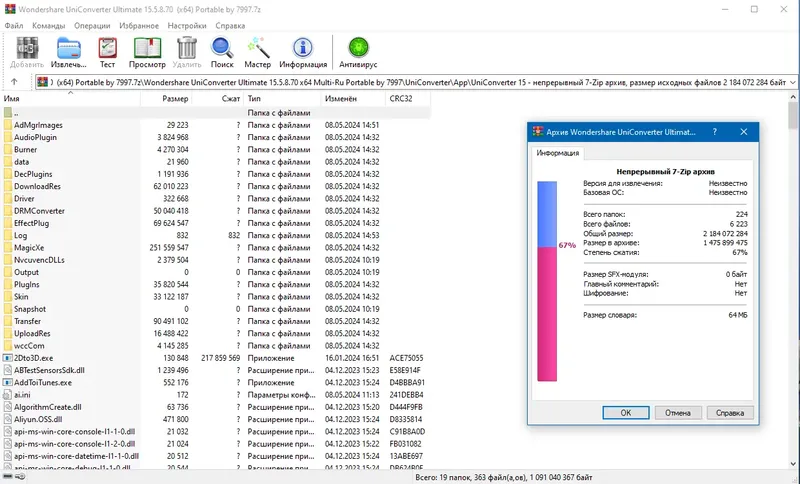Open the Операции menu
The width and height of the screenshot is (800, 484).
[x=92, y=26]
